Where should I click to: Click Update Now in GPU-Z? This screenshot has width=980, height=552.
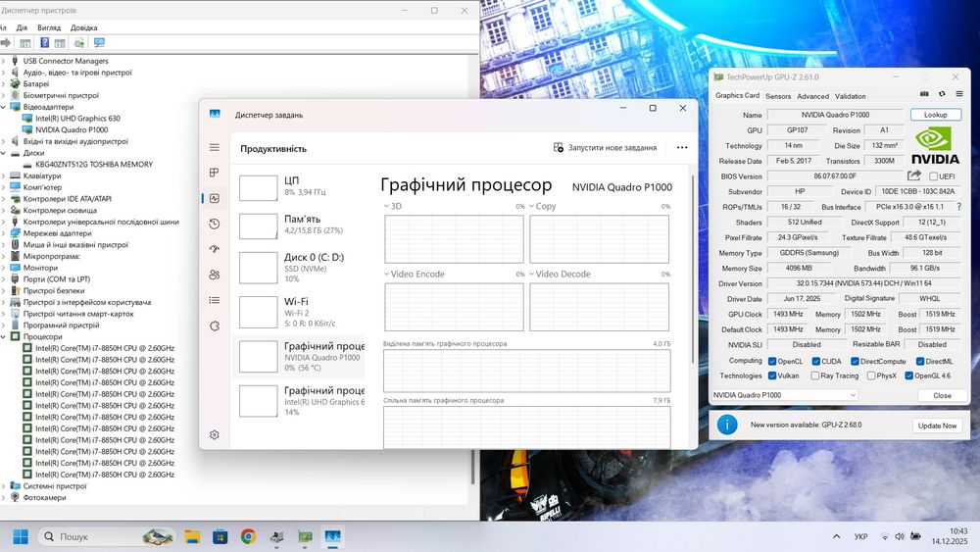click(937, 426)
